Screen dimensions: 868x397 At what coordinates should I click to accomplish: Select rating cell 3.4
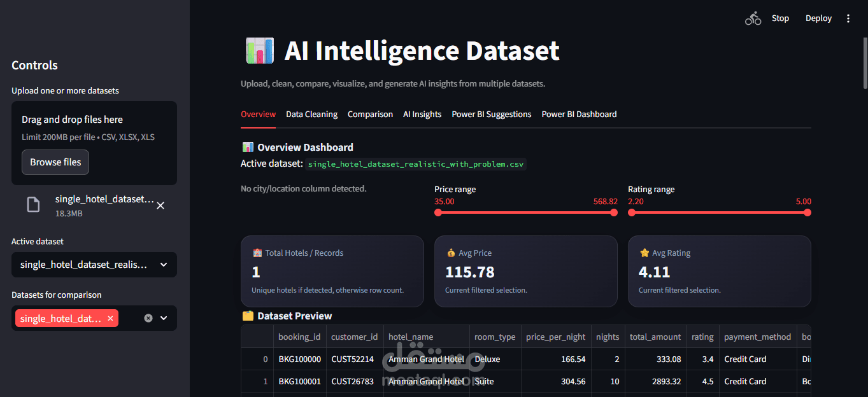tap(702, 359)
